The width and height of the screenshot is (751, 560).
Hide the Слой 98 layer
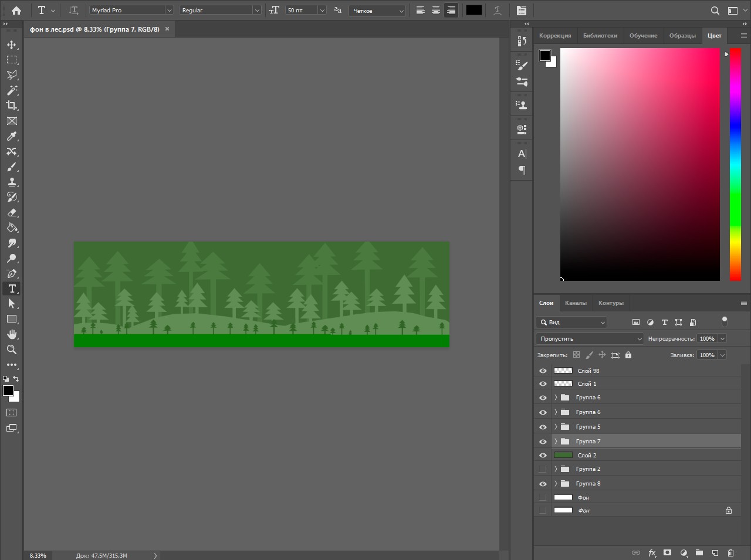tap(543, 371)
